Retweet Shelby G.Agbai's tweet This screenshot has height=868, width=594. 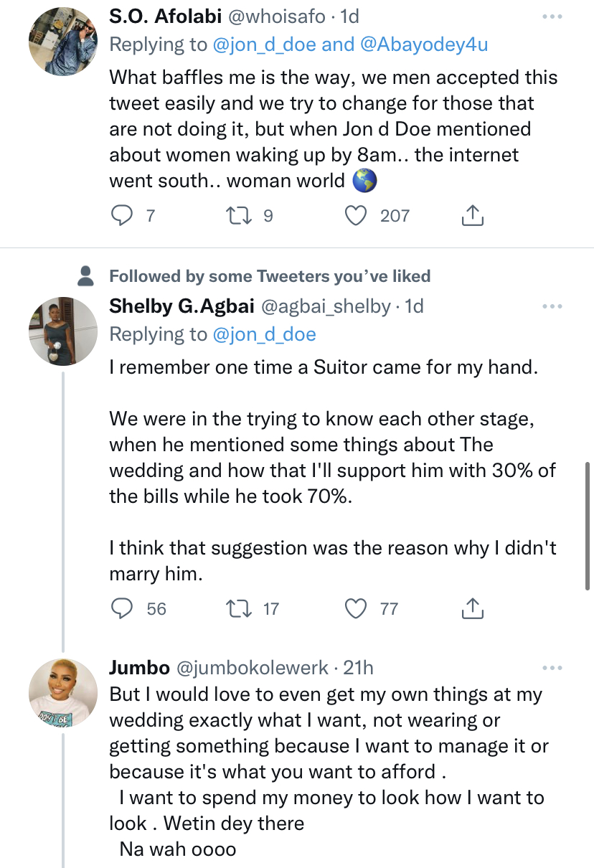(x=236, y=608)
